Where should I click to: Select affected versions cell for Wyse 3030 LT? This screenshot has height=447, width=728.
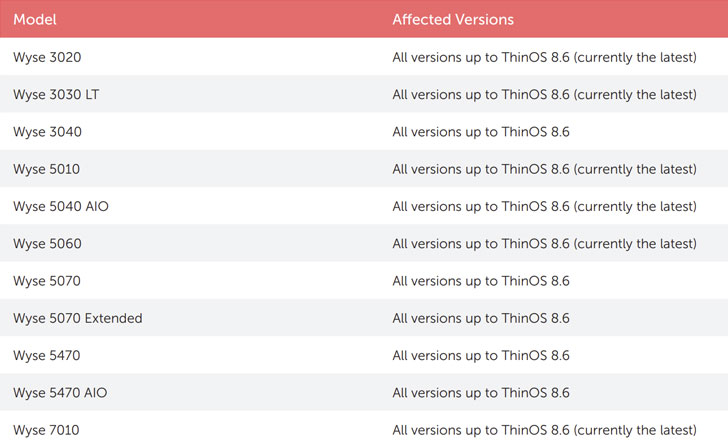coord(544,94)
